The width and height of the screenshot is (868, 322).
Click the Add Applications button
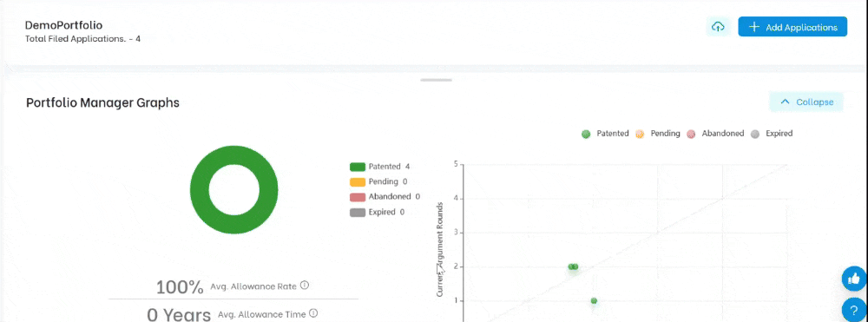[792, 27]
